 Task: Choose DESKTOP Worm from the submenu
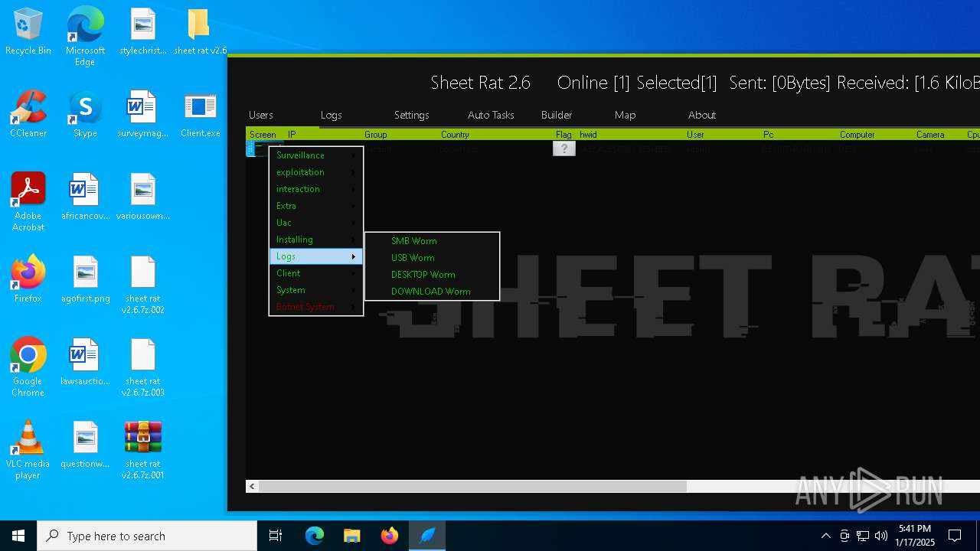click(x=432, y=275)
